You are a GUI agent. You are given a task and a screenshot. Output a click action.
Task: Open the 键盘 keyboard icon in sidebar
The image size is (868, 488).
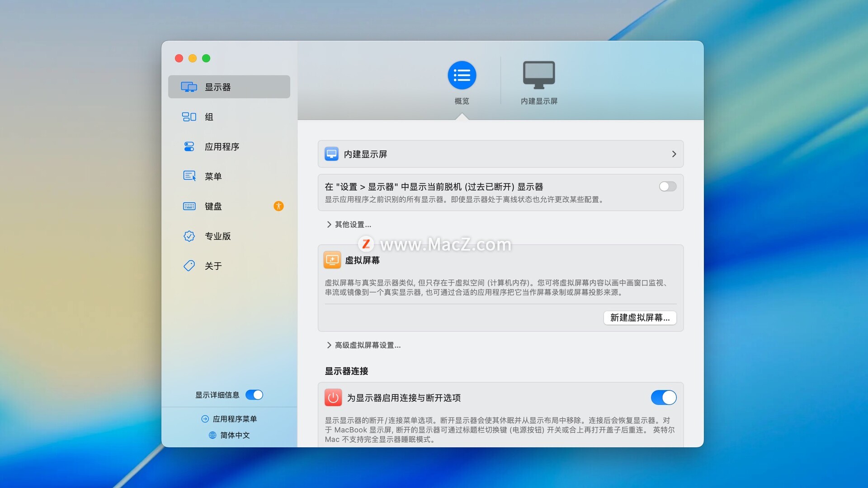click(189, 206)
